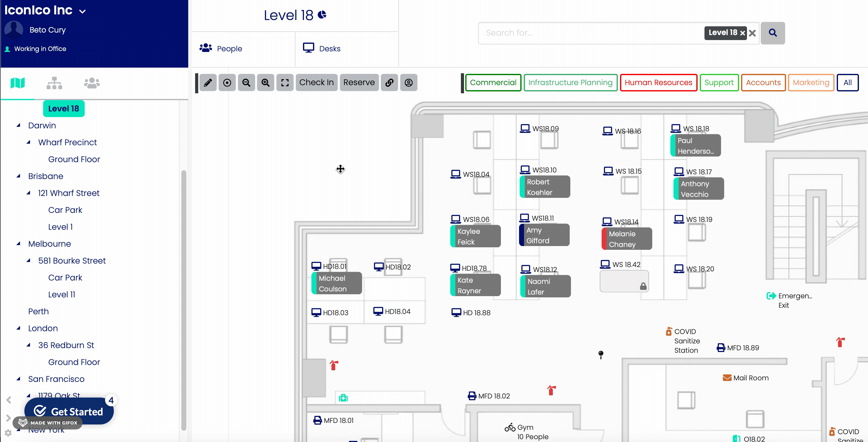The height and width of the screenshot is (442, 868).
Task: Click the Mail Room envelope icon
Action: 727,378
